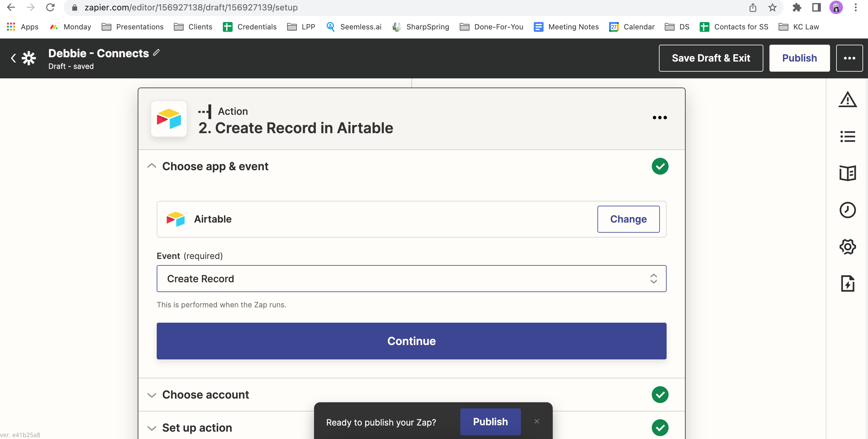Image resolution: width=868 pixels, height=439 pixels.
Task: Click the Continue button
Action: (x=411, y=341)
